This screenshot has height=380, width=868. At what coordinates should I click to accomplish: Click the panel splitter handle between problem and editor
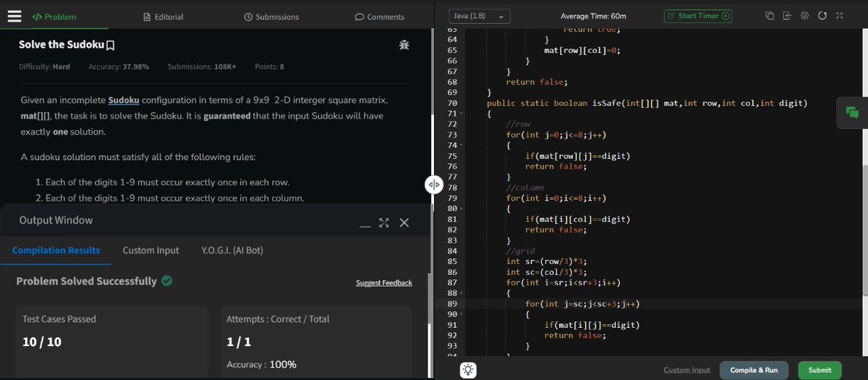pos(433,185)
